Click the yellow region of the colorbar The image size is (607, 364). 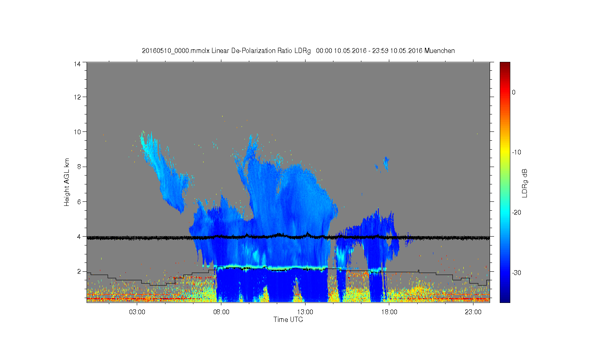[x=505, y=152]
